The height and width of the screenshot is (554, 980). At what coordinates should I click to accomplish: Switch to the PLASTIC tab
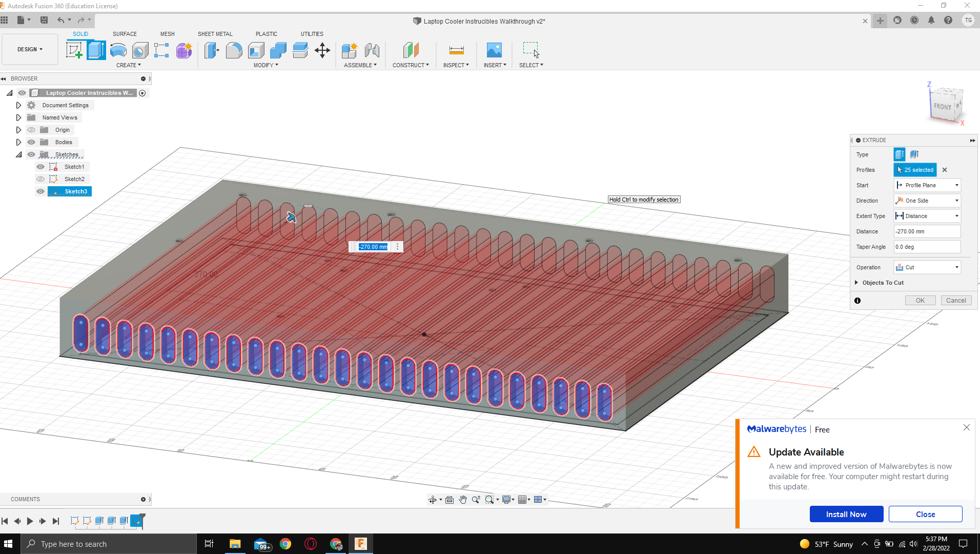266,34
